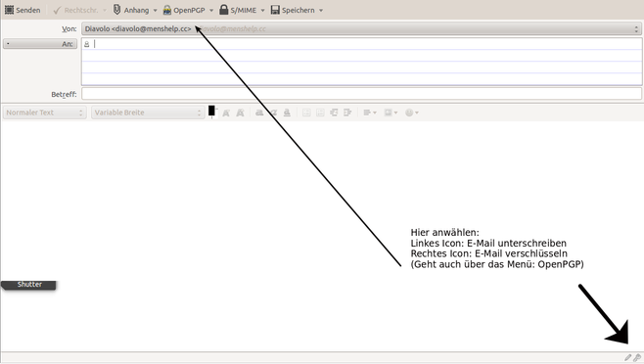Open the S/MIME dropdown arrow
Screen dimensions: 644x364
pyautogui.click(x=263, y=10)
